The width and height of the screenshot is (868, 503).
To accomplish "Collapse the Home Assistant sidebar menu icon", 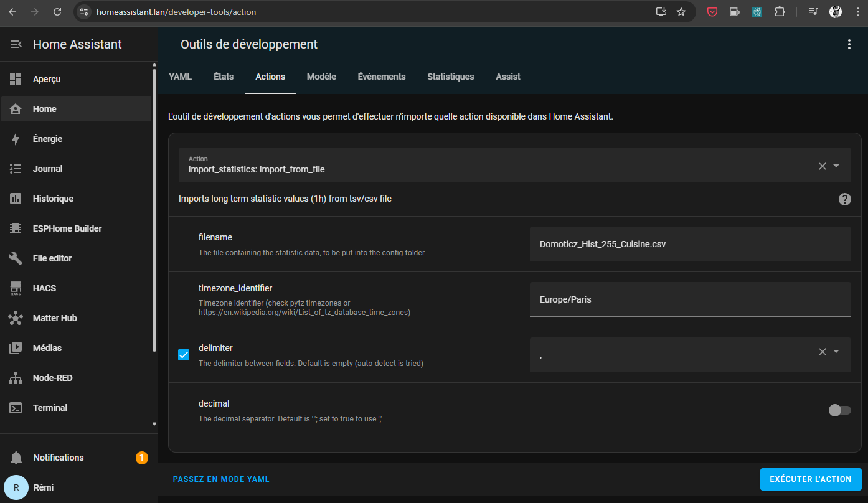I will point(16,44).
